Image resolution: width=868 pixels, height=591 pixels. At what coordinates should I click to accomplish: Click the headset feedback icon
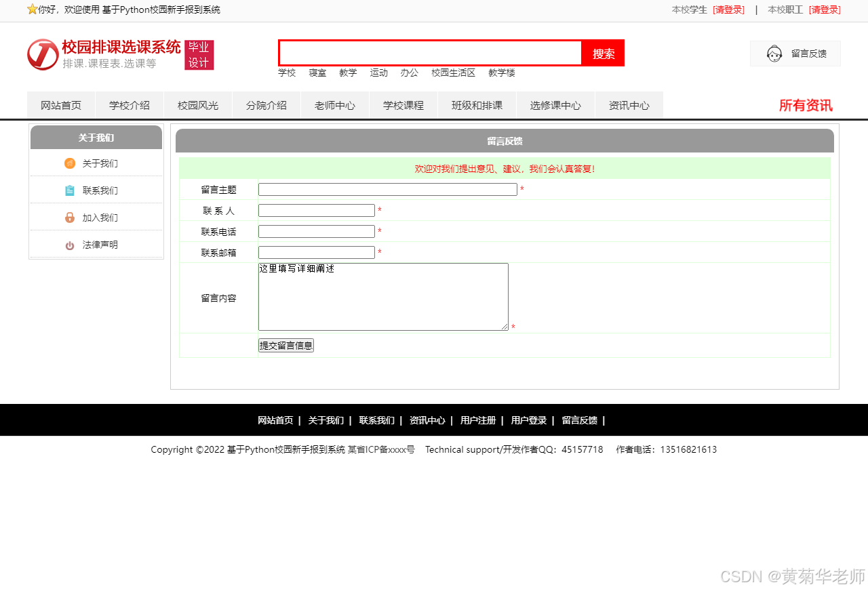pyautogui.click(x=774, y=54)
